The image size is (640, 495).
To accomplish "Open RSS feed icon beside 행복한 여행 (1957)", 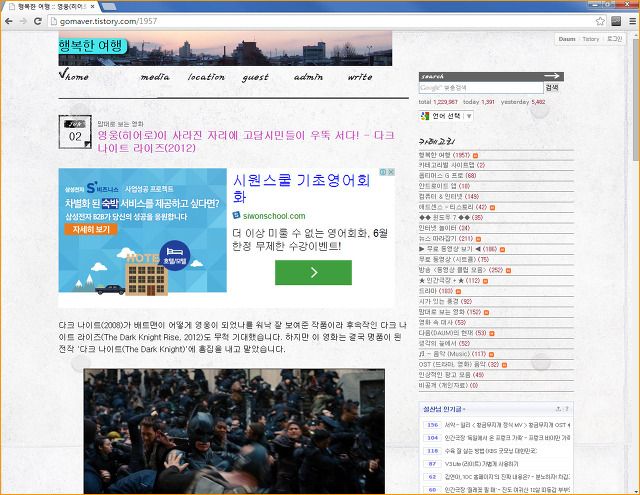I will 475,155.
